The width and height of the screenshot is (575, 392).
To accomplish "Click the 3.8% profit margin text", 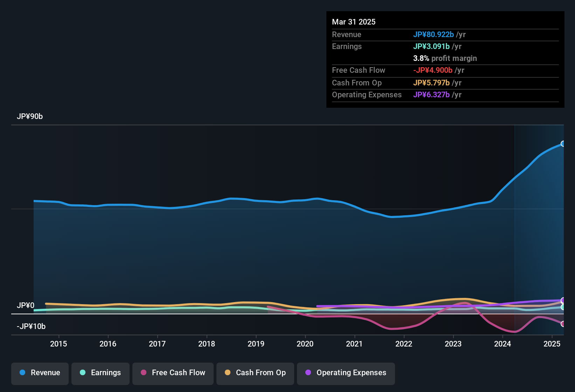I will point(445,58).
